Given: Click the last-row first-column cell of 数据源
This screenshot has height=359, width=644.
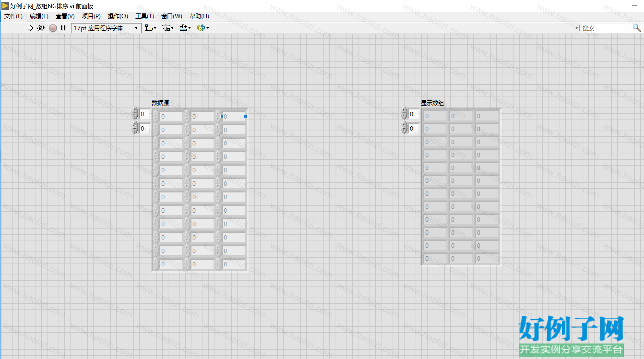Looking at the screenshot, I should pos(171,264).
